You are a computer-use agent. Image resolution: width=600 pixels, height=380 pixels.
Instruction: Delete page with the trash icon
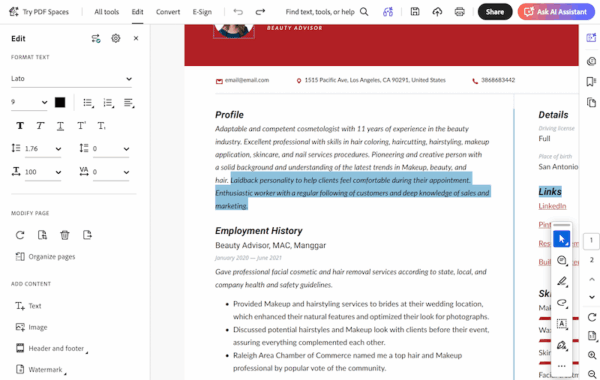[x=65, y=235]
